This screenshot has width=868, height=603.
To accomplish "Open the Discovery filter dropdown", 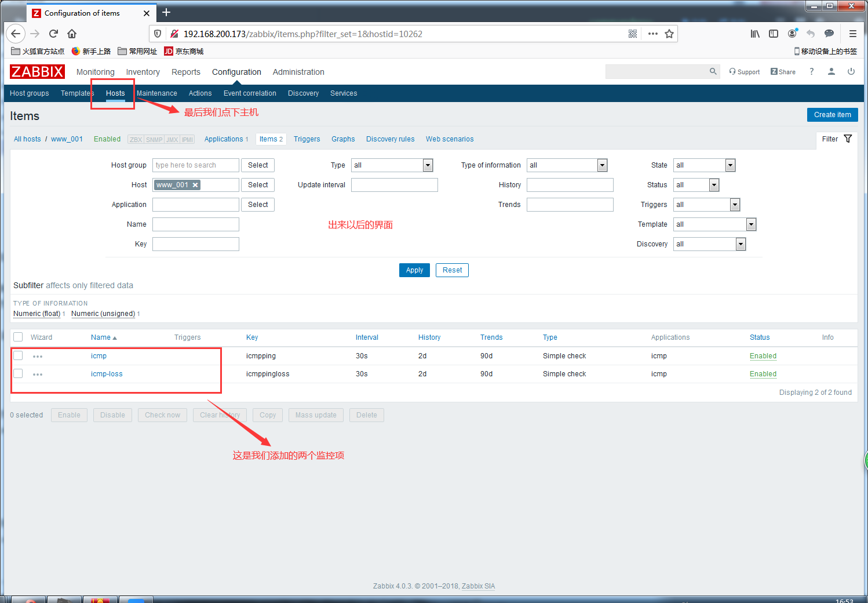I will point(710,244).
